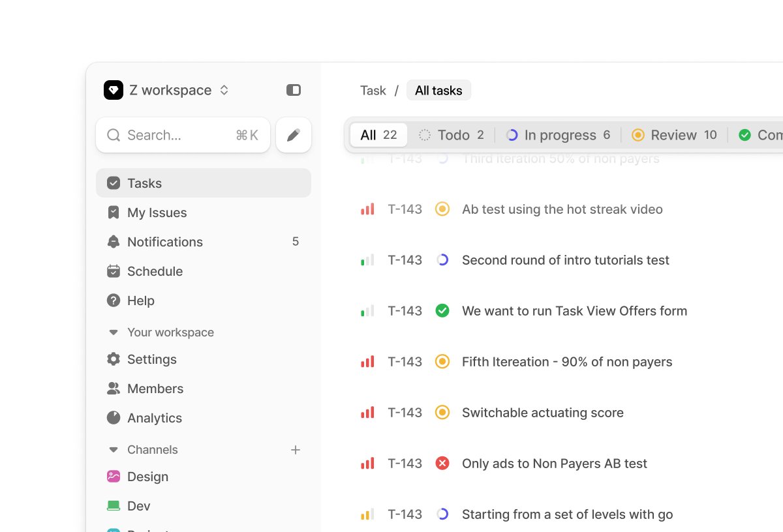Image resolution: width=783 pixels, height=532 pixels.
Task: Open Help in the sidebar
Action: (x=204, y=301)
